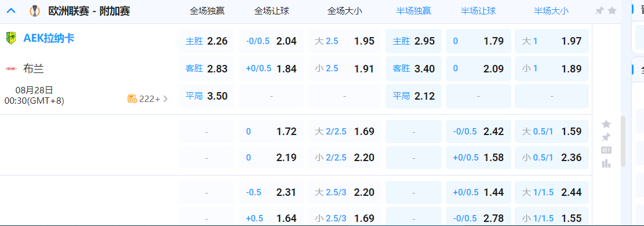
Task: Pick half-time -0/0.5 at 2.78
Action: coord(478,217)
